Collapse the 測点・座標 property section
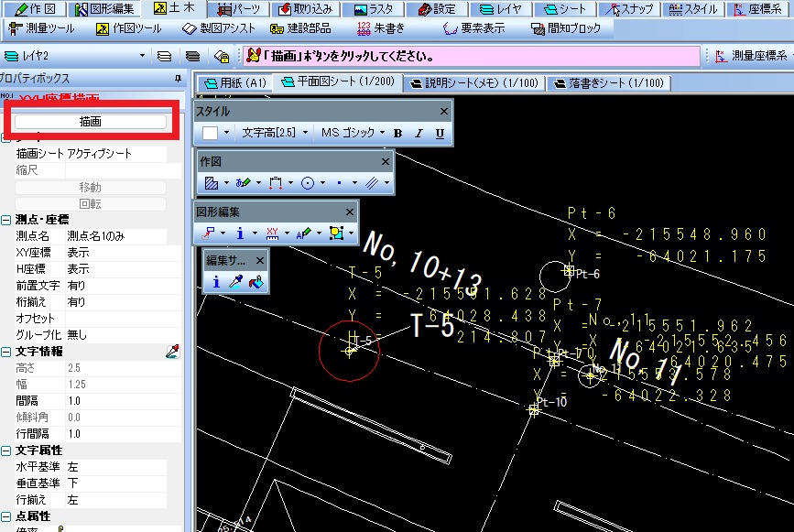This screenshot has height=532, width=794. tap(6, 220)
